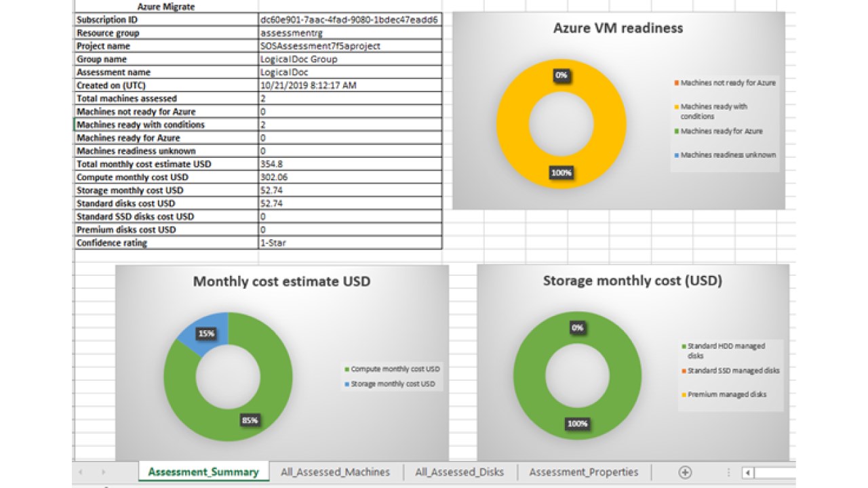This screenshot has width=868, height=488.
Task: Select the 'Azure Migrate' header cell
Action: [x=165, y=7]
